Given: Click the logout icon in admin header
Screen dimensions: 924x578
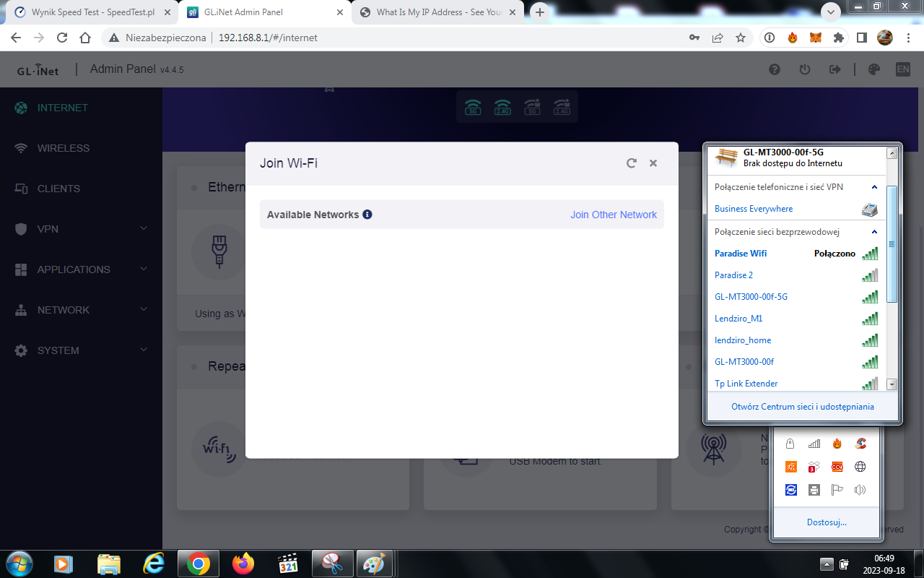Looking at the screenshot, I should [835, 69].
